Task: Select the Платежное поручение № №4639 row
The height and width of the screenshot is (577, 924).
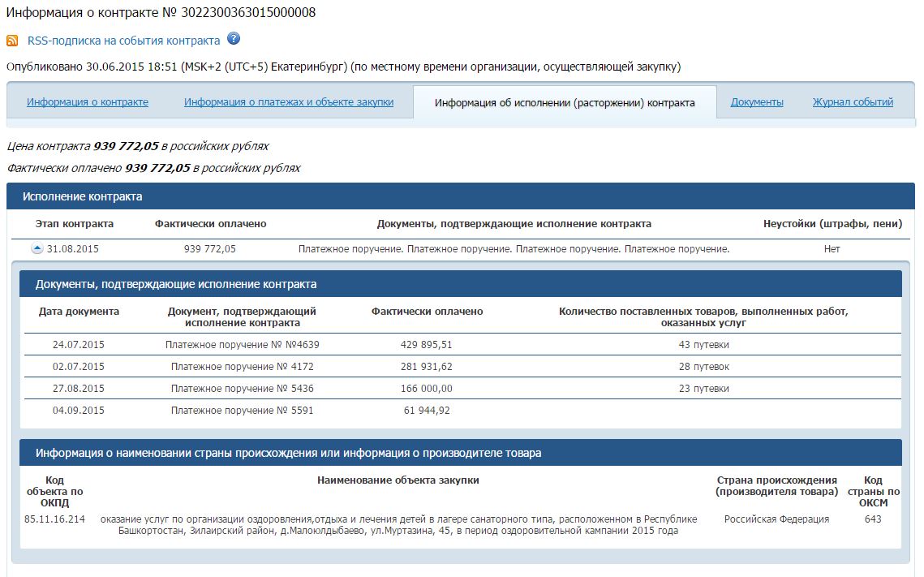Action: 242,345
